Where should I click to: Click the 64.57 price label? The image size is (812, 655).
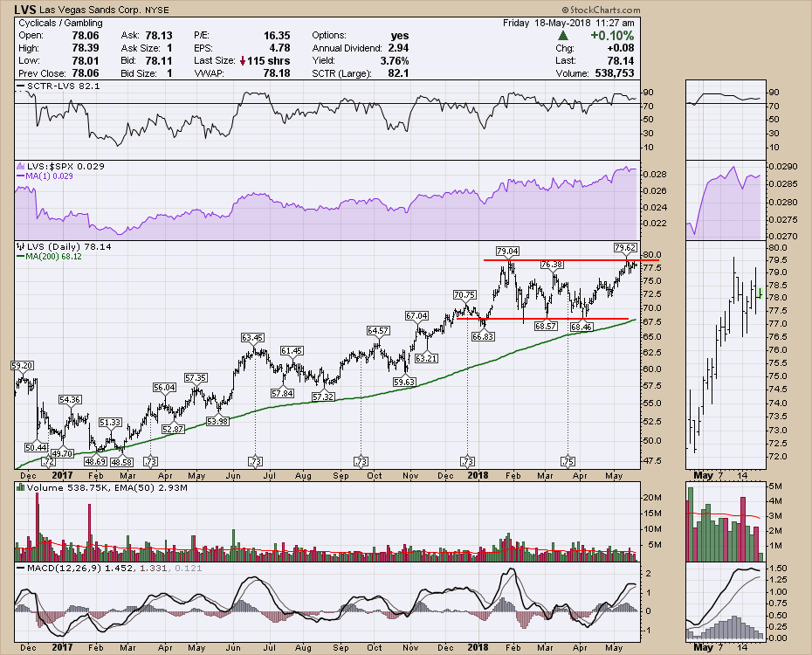pos(378,330)
